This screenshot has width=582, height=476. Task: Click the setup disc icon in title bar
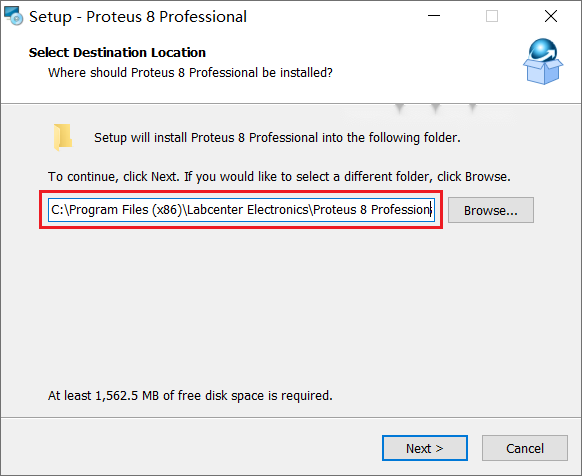[x=13, y=16]
